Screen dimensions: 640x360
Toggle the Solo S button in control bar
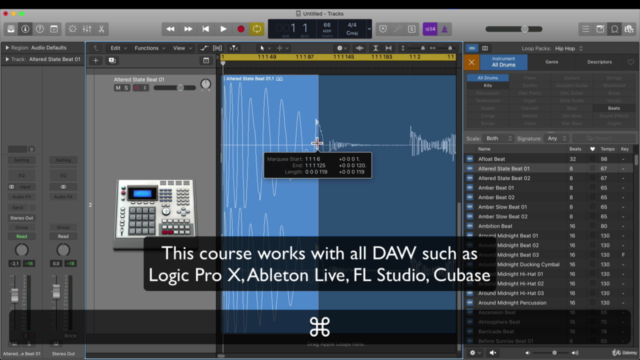[x=411, y=29]
